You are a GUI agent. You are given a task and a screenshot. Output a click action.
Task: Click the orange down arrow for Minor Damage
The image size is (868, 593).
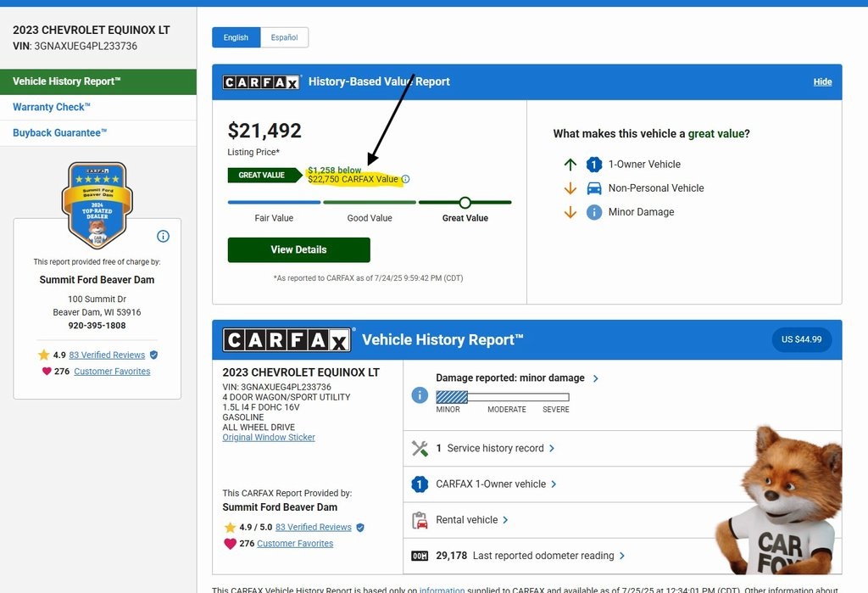[x=570, y=212]
